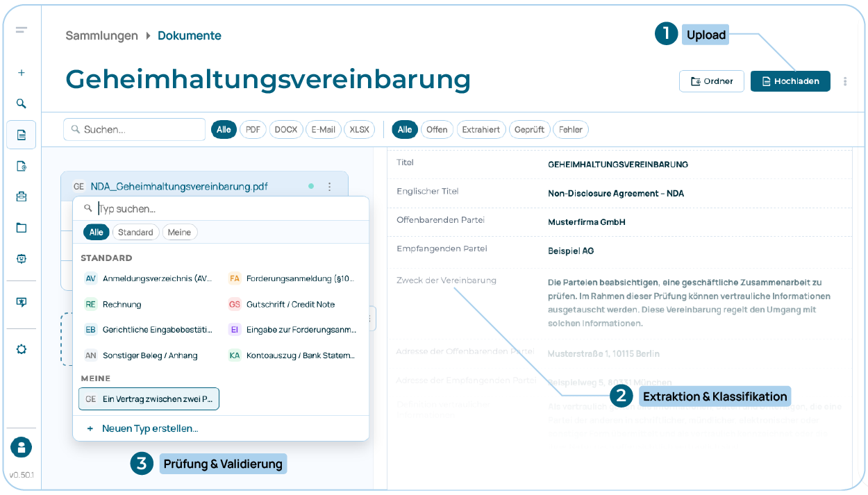Open the page options three-dot menu
The image size is (868, 495).
pyautogui.click(x=845, y=81)
